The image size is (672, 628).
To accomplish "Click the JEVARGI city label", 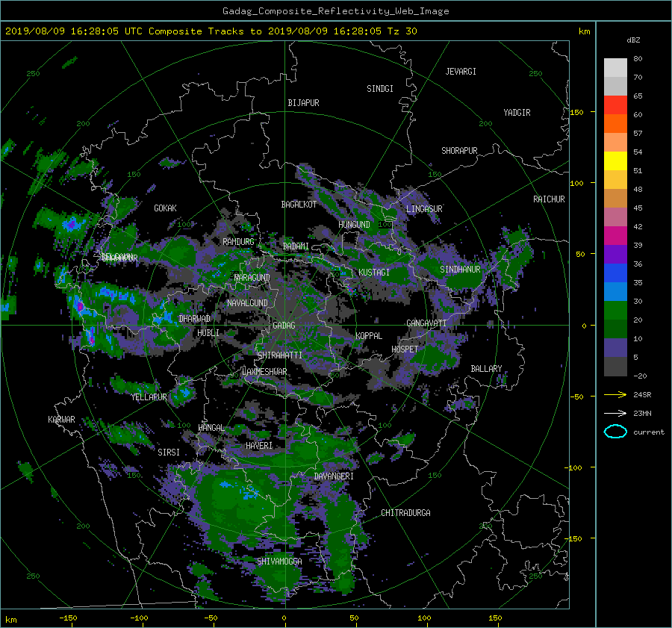I will click(x=461, y=72).
